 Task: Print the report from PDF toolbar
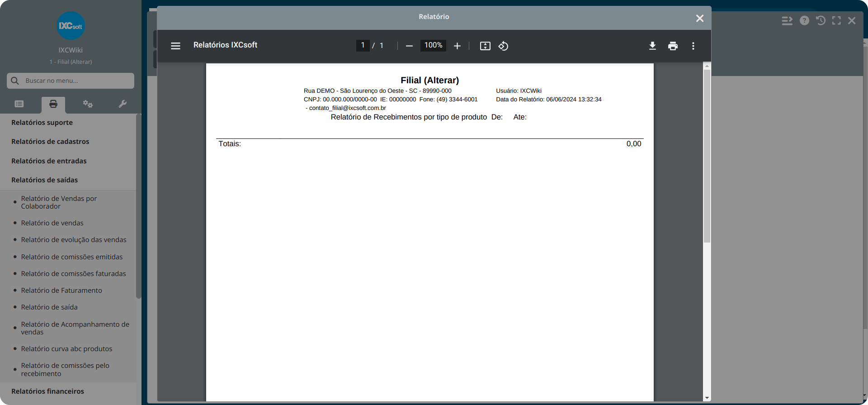[x=673, y=46]
